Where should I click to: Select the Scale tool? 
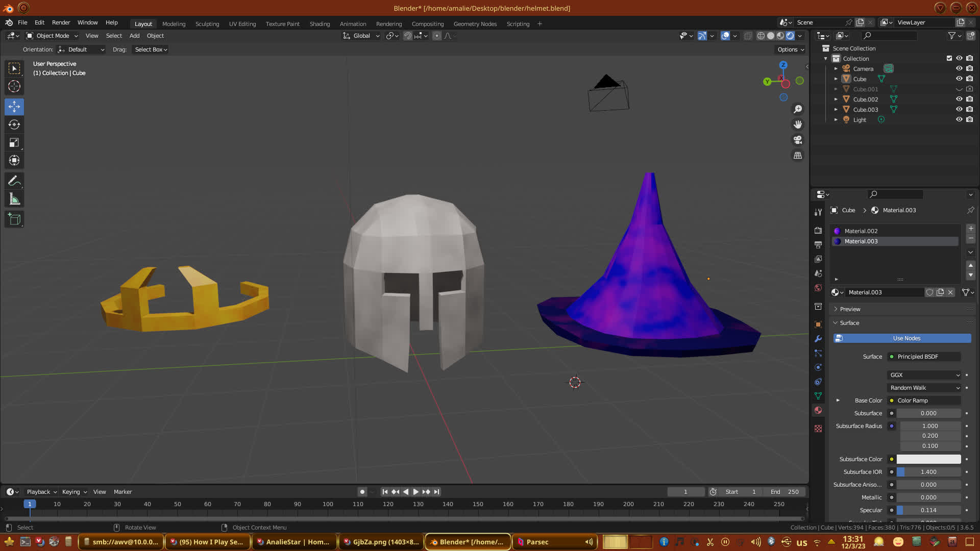point(14,143)
